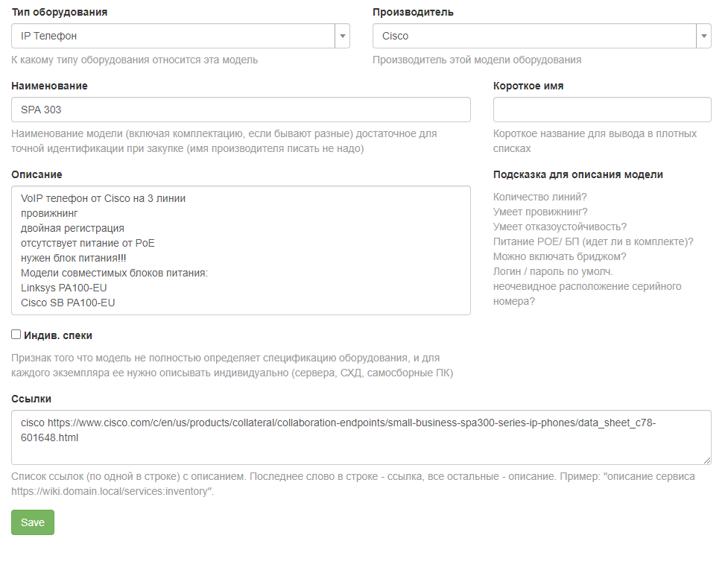
Task: Click the Описание field label
Action: point(37,174)
